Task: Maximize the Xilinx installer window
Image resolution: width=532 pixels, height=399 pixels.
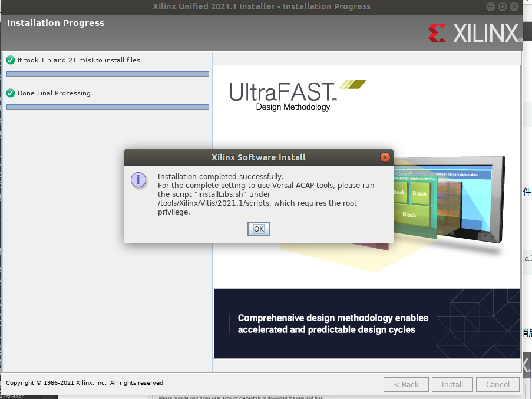Action: point(503,6)
